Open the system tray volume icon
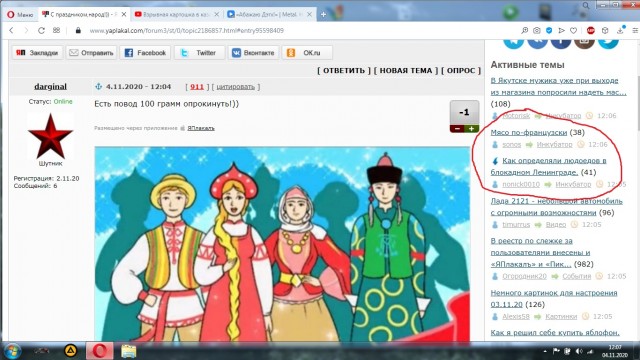Viewport: 640px width, 360px height. coord(579,351)
